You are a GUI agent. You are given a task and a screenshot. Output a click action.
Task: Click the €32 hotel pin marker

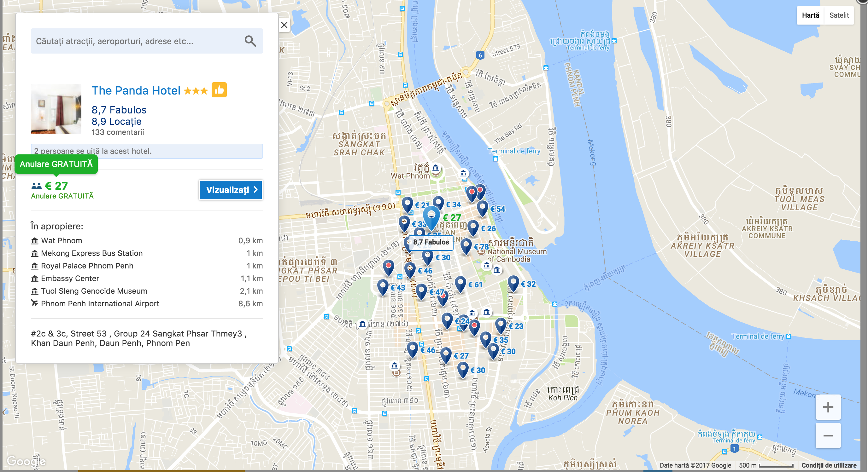click(513, 283)
